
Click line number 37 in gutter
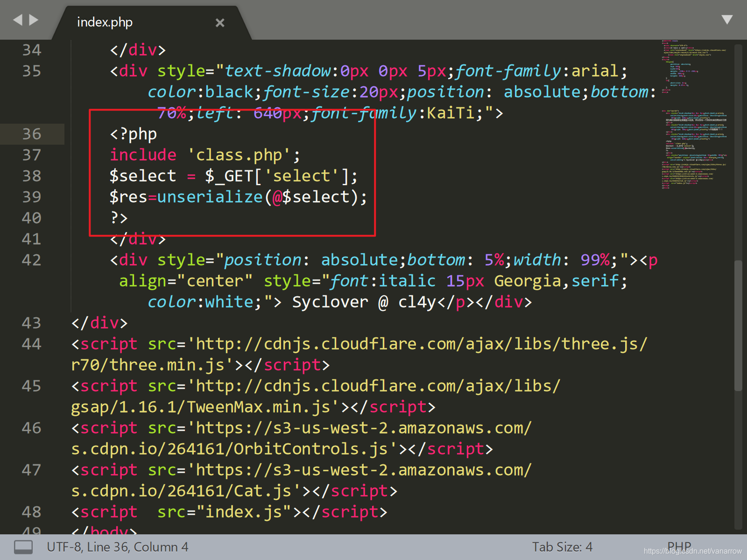click(32, 155)
